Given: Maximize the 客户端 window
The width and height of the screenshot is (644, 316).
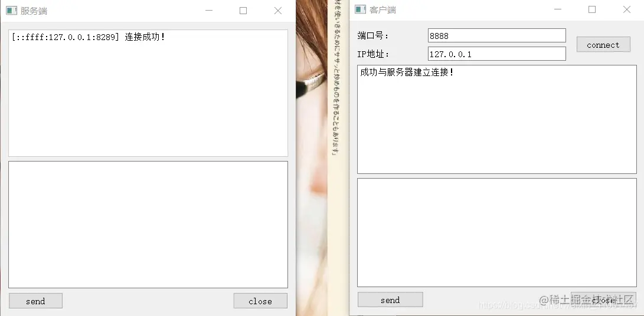Looking at the screenshot, I should point(592,9).
